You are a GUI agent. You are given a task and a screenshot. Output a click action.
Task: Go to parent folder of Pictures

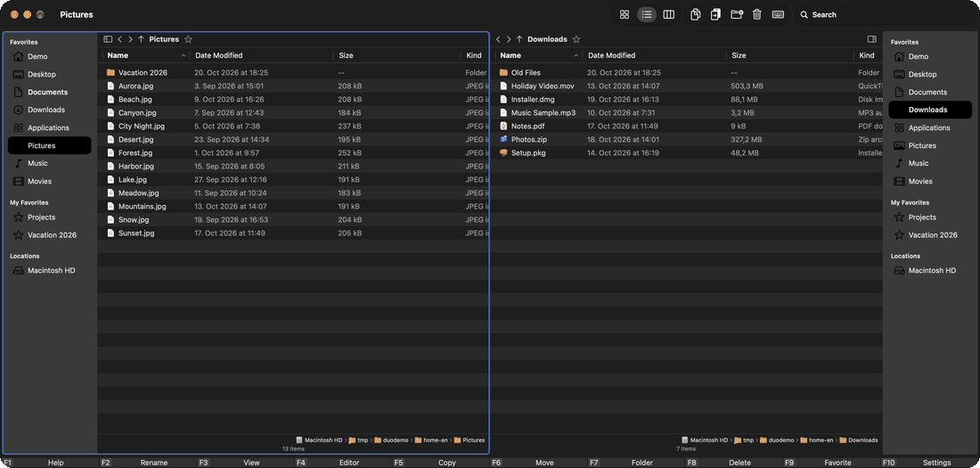(x=142, y=39)
